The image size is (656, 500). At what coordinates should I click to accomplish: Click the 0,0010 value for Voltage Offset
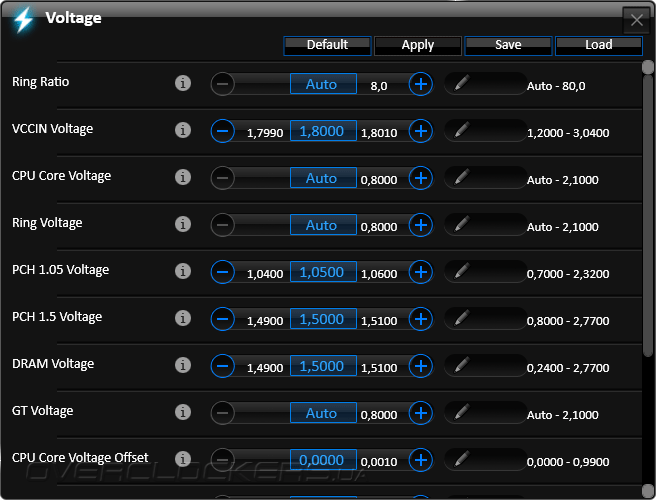[379, 462]
